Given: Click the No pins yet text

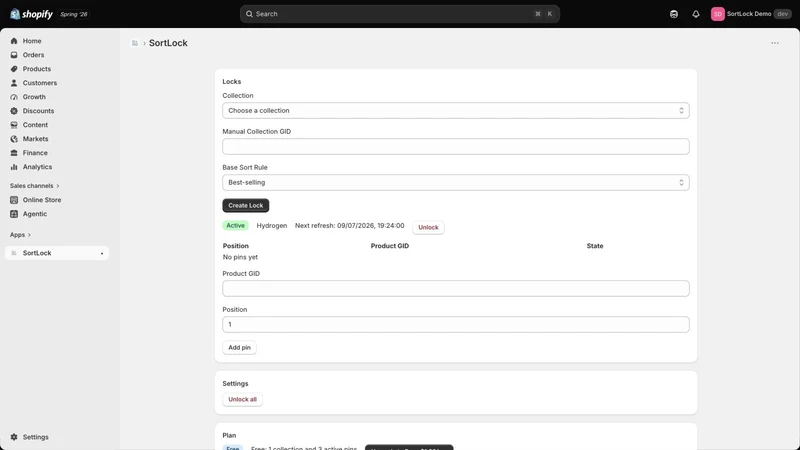Looking at the screenshot, I should 240,257.
